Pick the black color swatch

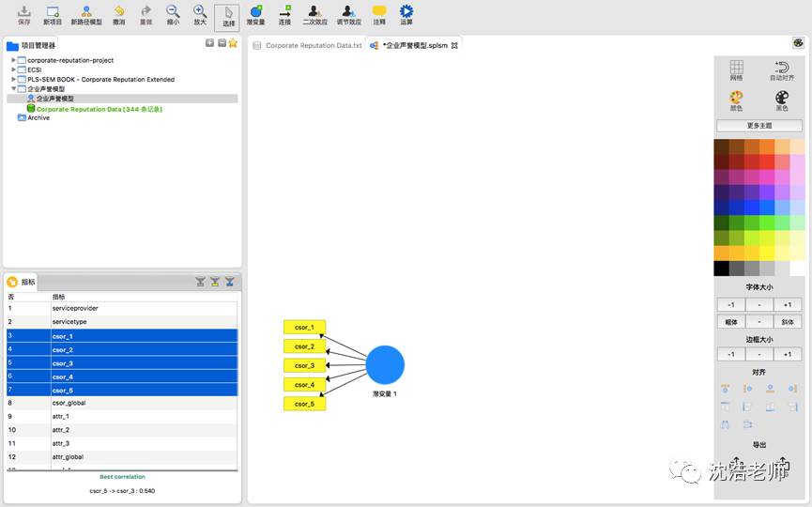(721, 269)
